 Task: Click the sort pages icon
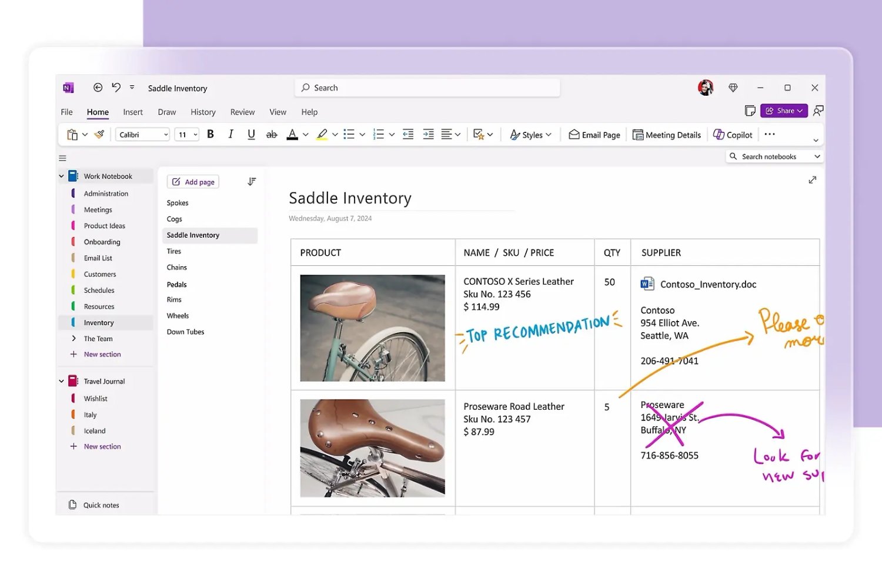(x=252, y=182)
